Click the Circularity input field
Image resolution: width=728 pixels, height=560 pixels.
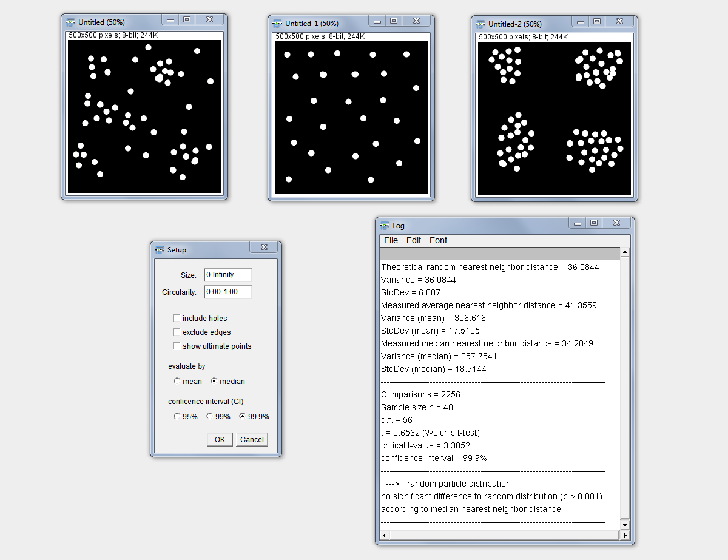point(227,292)
